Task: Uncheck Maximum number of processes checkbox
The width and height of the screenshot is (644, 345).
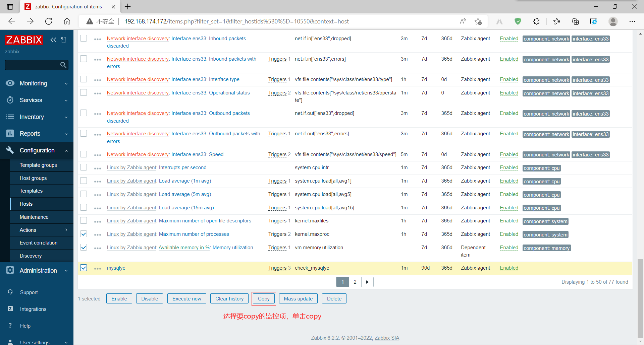Action: tap(84, 234)
